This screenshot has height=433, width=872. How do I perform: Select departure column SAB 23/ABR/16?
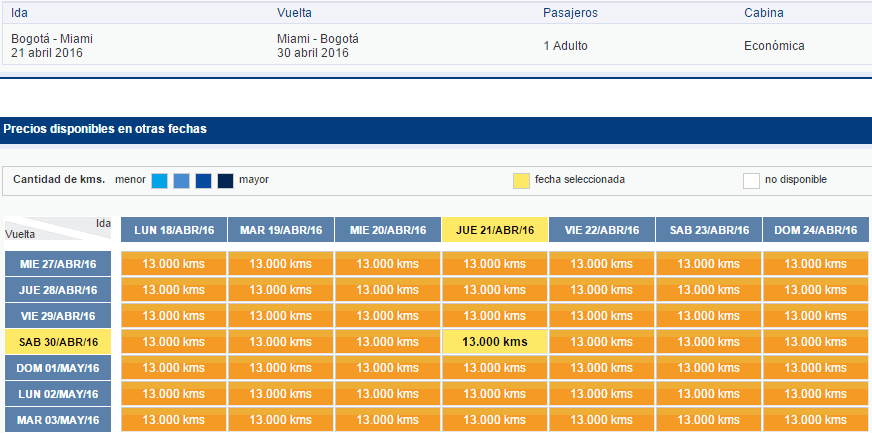(x=708, y=230)
